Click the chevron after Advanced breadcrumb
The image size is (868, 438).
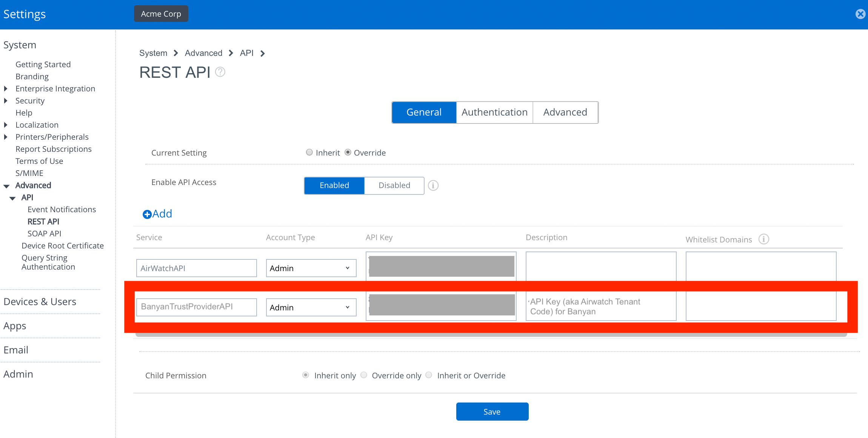pos(231,53)
